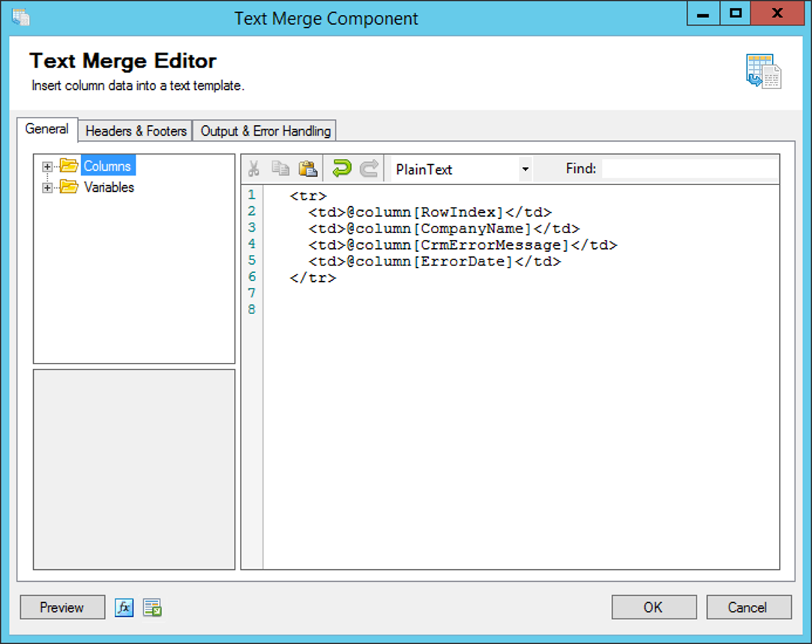This screenshot has width=812, height=644.
Task: Click the Copy icon in the editor toolbar
Action: (x=281, y=168)
